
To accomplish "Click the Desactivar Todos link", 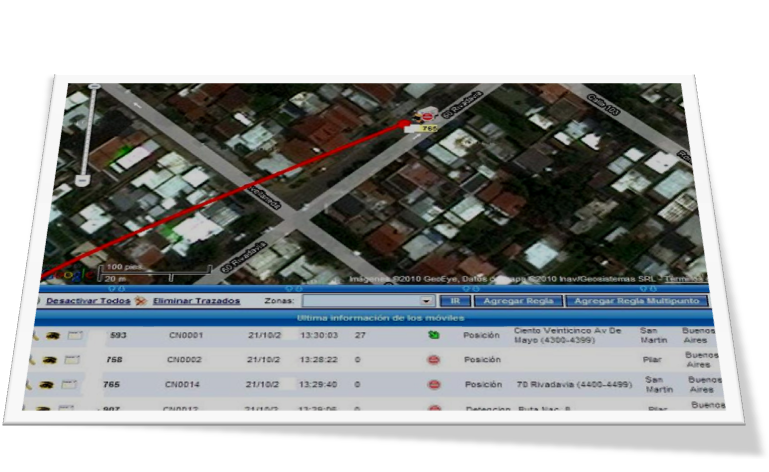I will (88, 301).
